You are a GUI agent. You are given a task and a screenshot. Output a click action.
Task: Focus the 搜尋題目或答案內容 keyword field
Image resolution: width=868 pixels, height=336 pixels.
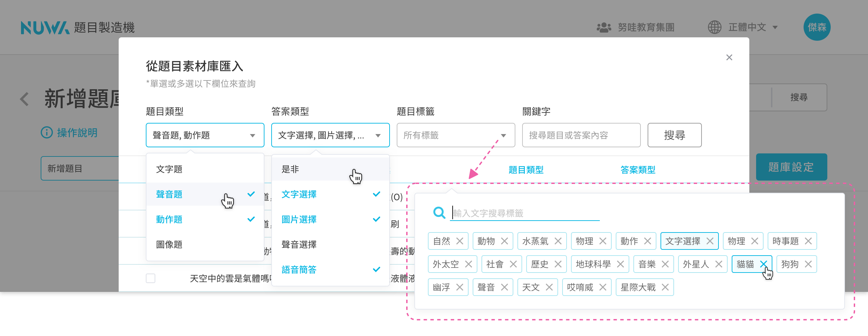coord(581,135)
